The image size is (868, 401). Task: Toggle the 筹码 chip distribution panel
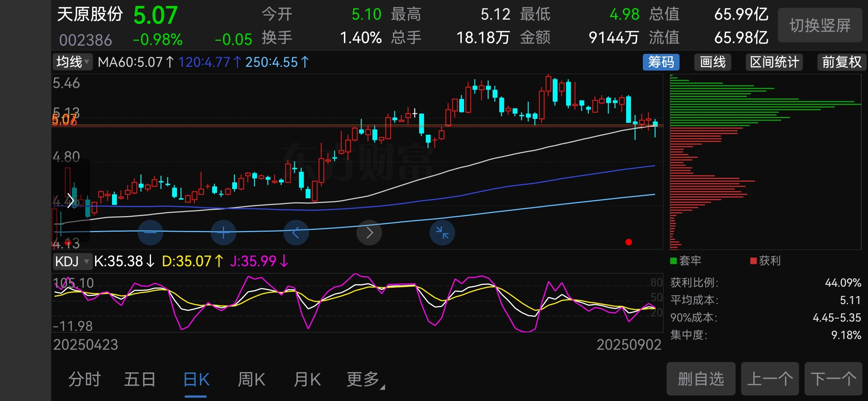click(661, 62)
